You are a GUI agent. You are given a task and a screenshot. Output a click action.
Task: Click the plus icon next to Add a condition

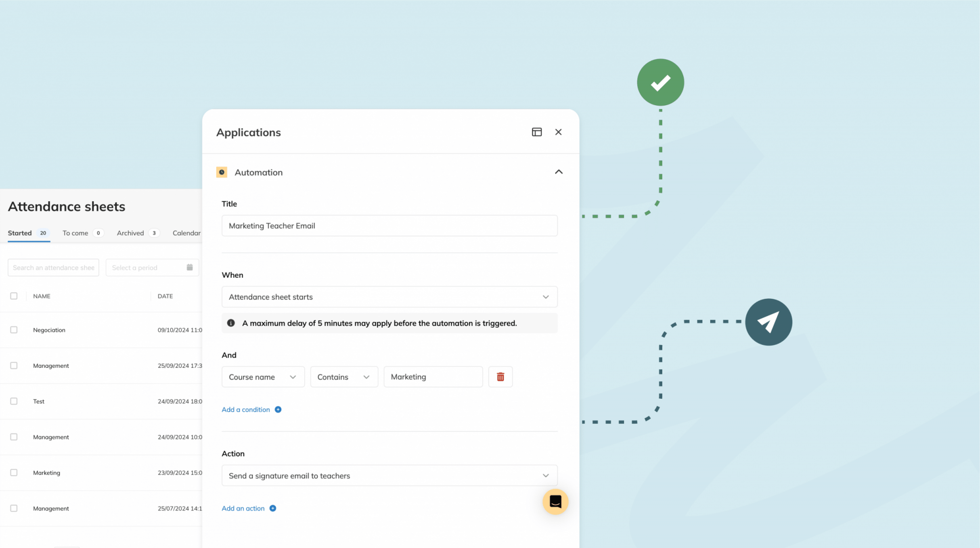pyautogui.click(x=278, y=409)
